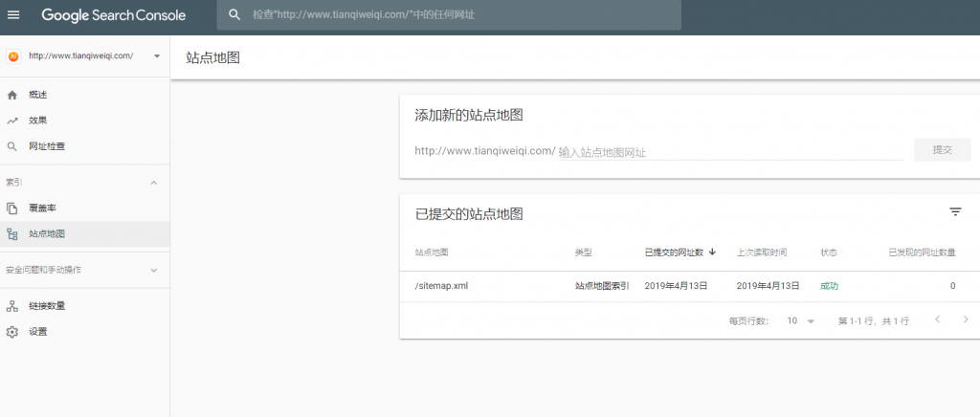The image size is (980, 417).
Task: Click the sort arrow next to 已提交的网址数
Action: pyautogui.click(x=712, y=252)
